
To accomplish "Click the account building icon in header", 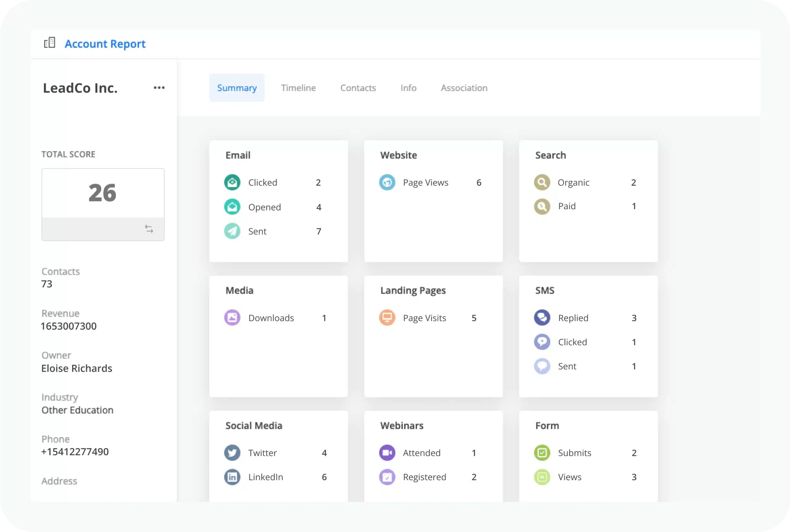I will point(49,43).
